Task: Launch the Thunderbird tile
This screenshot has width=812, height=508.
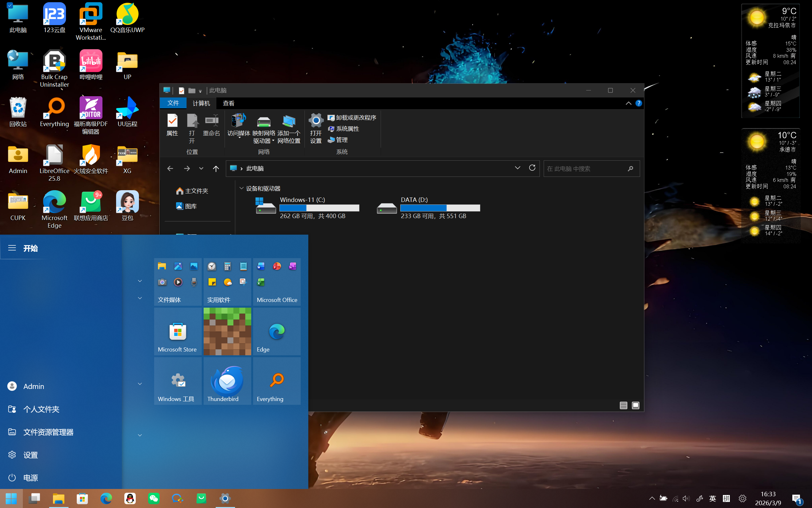Action: tap(227, 381)
